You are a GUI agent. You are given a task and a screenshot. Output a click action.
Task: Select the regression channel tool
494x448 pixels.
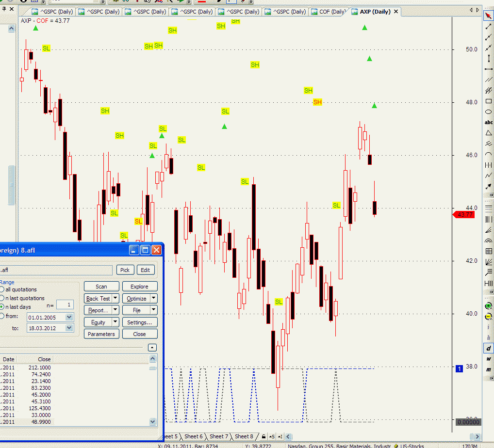(x=488, y=90)
